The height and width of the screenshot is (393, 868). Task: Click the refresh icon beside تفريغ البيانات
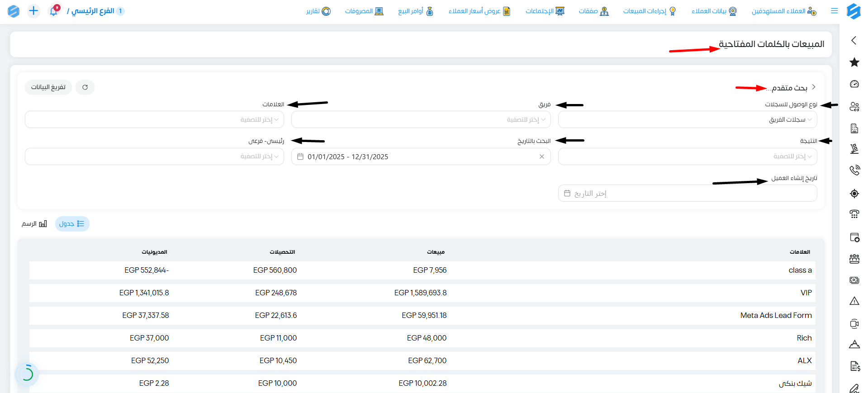point(85,87)
